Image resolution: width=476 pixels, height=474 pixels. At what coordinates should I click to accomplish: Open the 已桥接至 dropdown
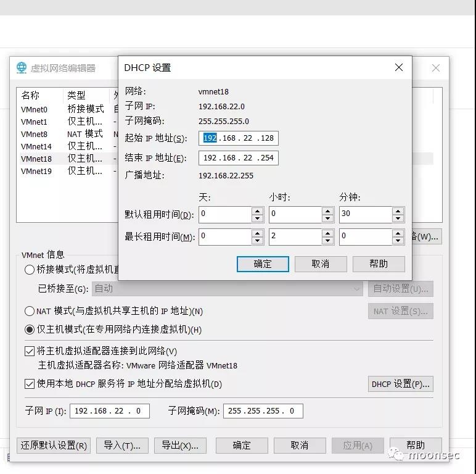tap(228, 289)
